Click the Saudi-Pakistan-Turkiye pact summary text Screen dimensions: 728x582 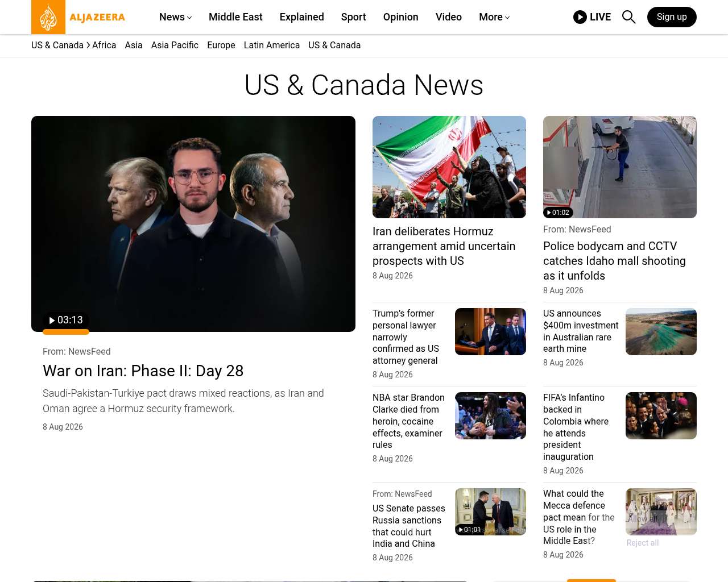pyautogui.click(x=183, y=401)
